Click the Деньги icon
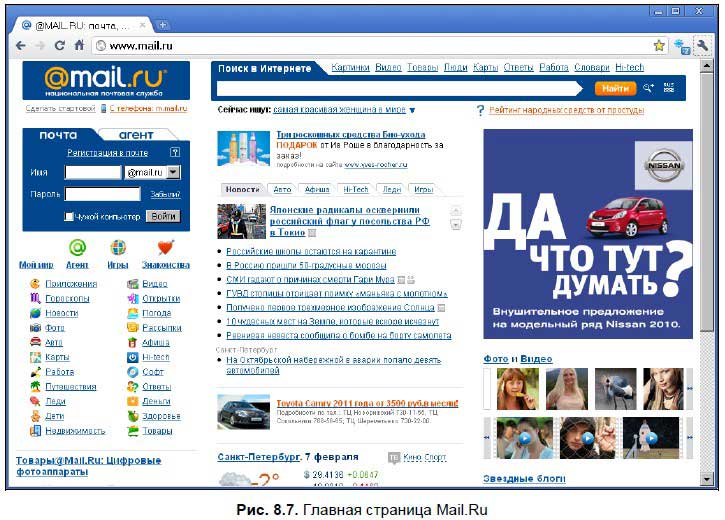This screenshot has height=520, width=725. pyautogui.click(x=133, y=401)
